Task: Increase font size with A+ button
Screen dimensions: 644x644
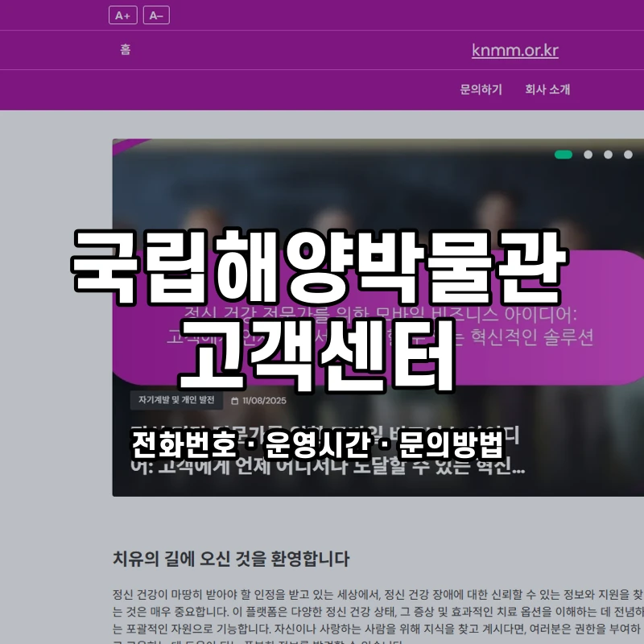Action: click(123, 15)
